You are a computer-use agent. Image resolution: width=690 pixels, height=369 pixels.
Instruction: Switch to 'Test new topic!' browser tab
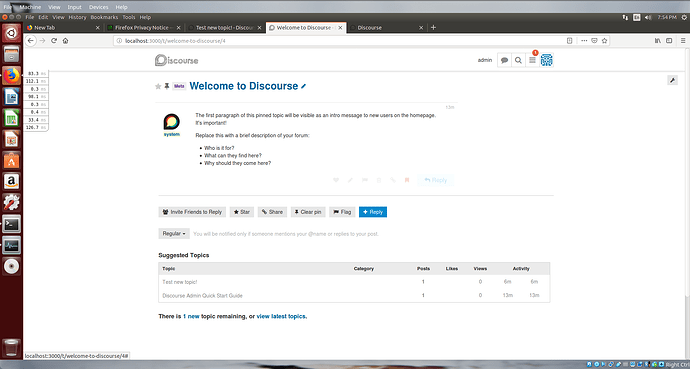point(224,28)
